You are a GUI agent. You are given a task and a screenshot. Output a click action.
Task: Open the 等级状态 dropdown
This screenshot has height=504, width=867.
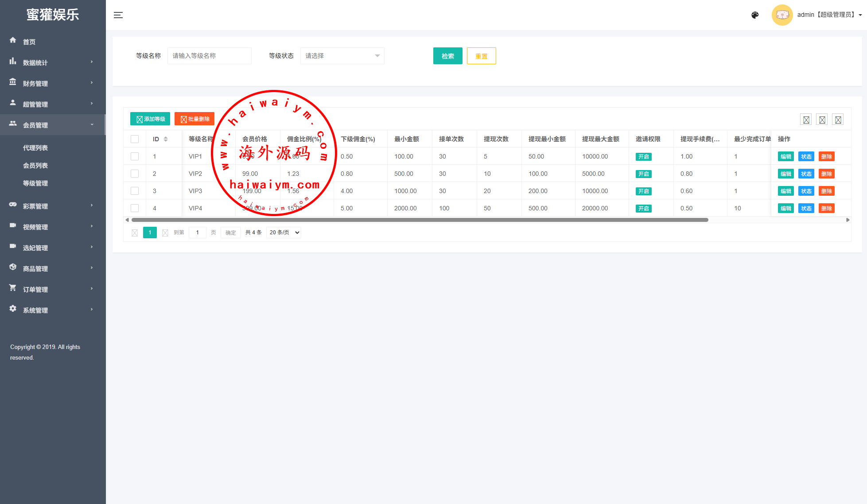[x=342, y=56]
